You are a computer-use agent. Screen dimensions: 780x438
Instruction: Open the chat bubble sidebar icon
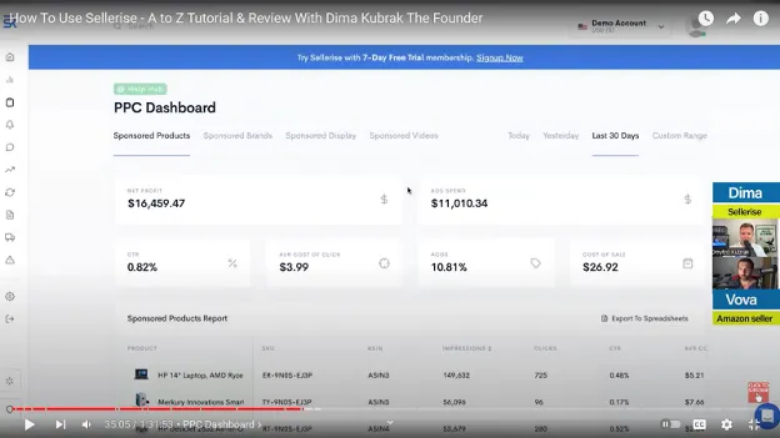point(10,147)
